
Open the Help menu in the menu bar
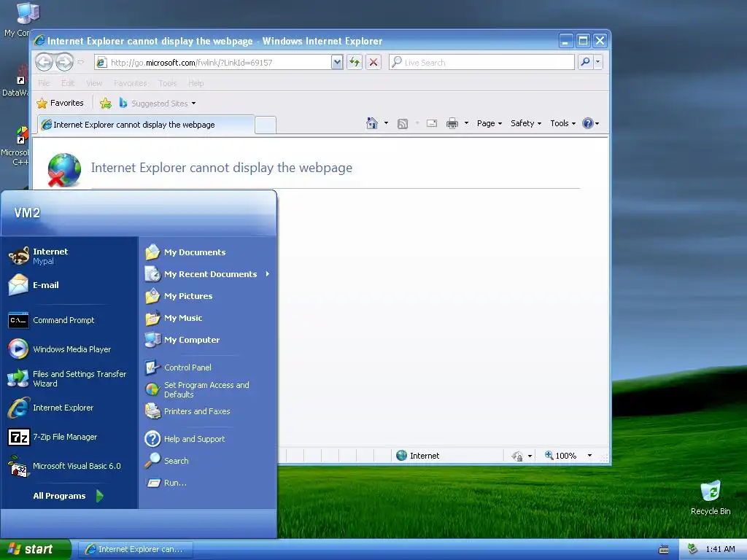click(196, 83)
